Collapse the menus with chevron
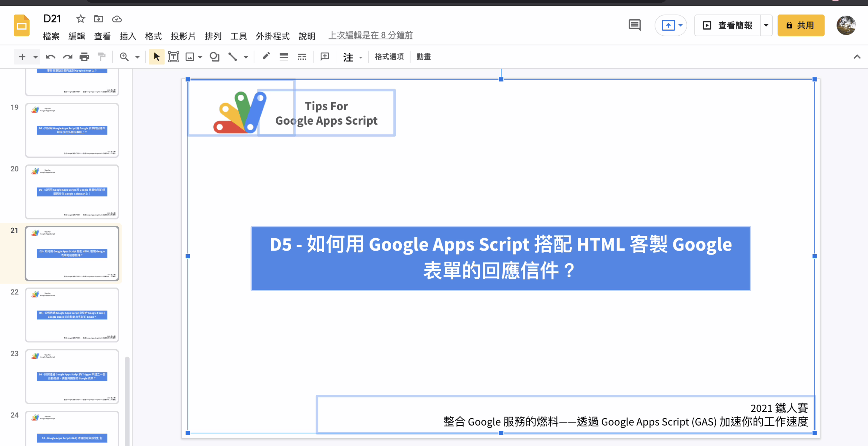Image resolution: width=868 pixels, height=446 pixels. coord(857,57)
